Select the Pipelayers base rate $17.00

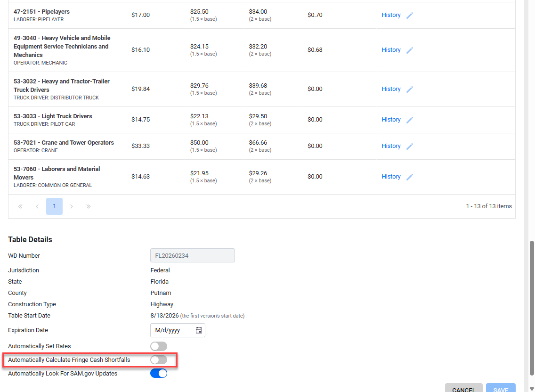point(140,15)
